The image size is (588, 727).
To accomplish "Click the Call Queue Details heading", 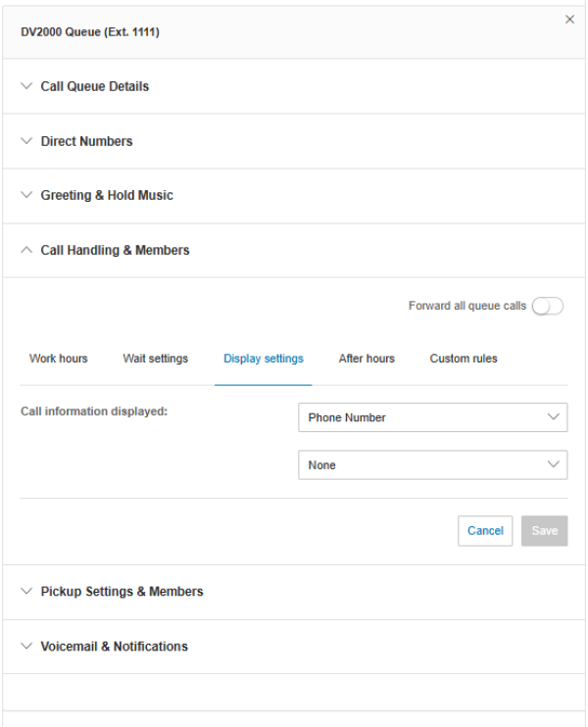I will 95,86.
